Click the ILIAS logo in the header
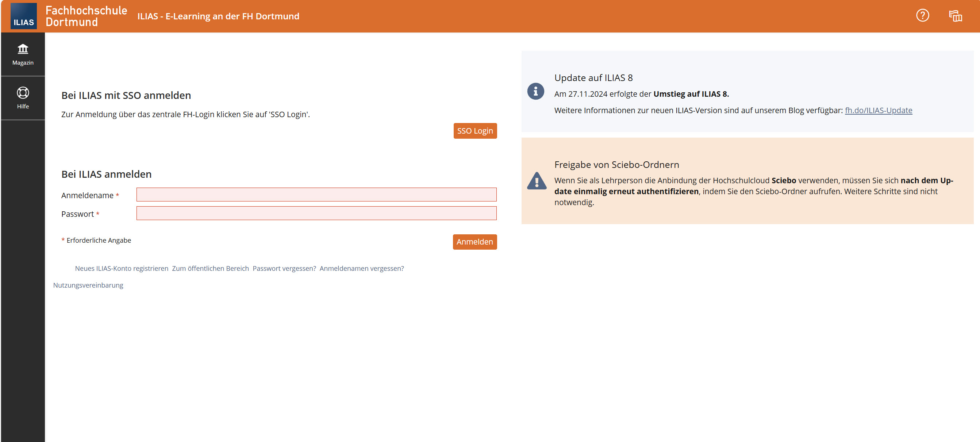This screenshot has height=442, width=980. [x=23, y=16]
